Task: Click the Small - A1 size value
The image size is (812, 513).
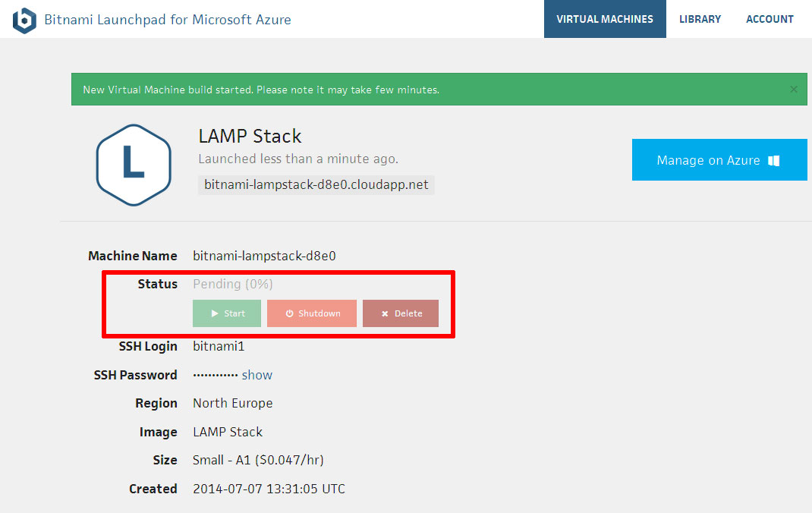Action: (258, 460)
